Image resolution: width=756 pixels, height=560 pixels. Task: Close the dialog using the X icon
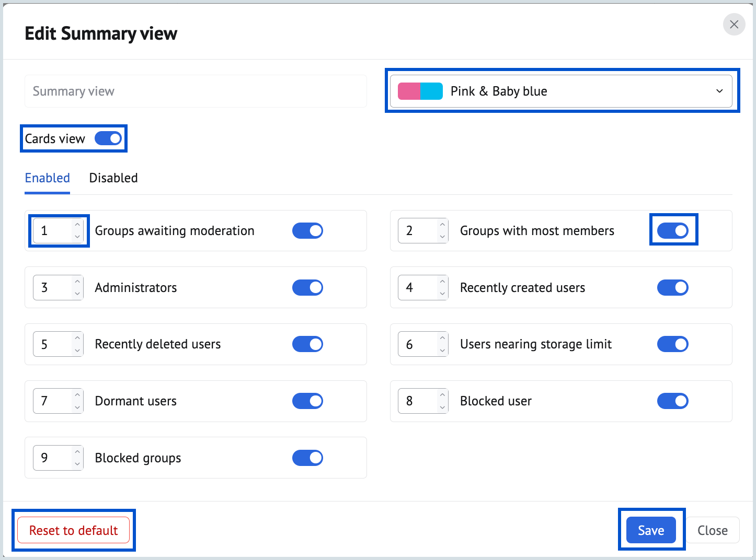[x=734, y=25]
